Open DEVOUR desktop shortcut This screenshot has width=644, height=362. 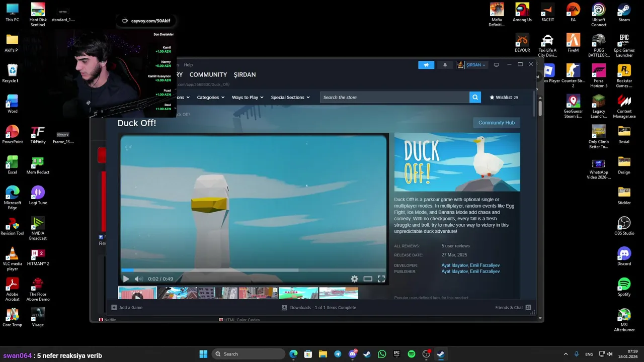522,43
